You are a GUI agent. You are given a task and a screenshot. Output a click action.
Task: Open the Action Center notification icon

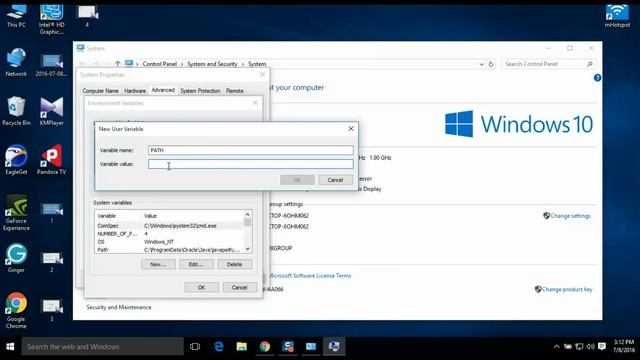click(x=602, y=347)
